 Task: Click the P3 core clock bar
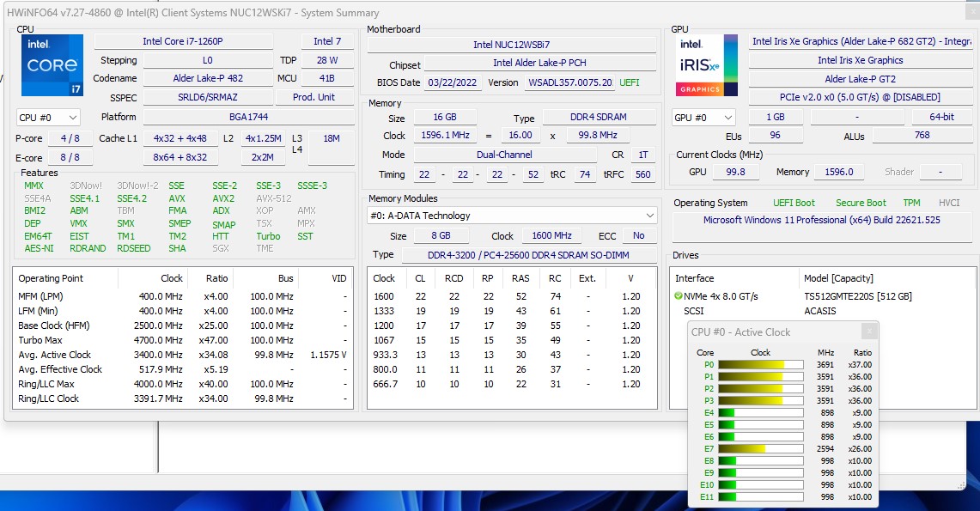tap(761, 400)
